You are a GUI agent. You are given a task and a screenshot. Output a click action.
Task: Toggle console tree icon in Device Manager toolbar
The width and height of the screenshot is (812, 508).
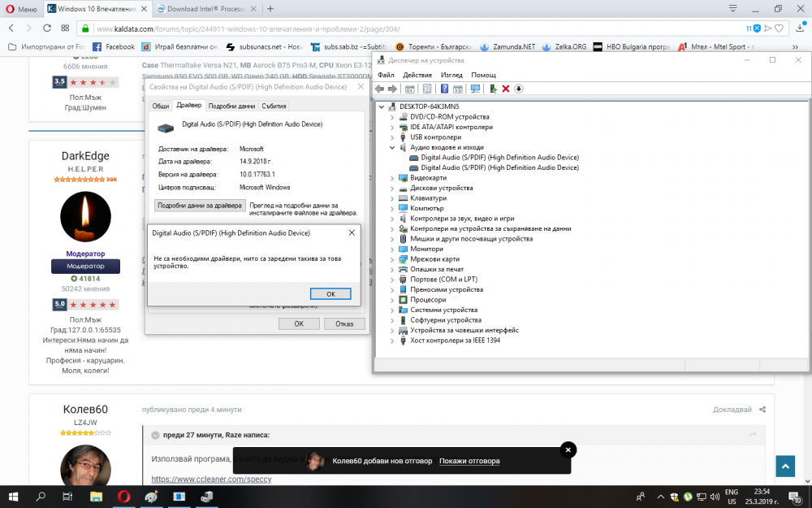click(409, 89)
